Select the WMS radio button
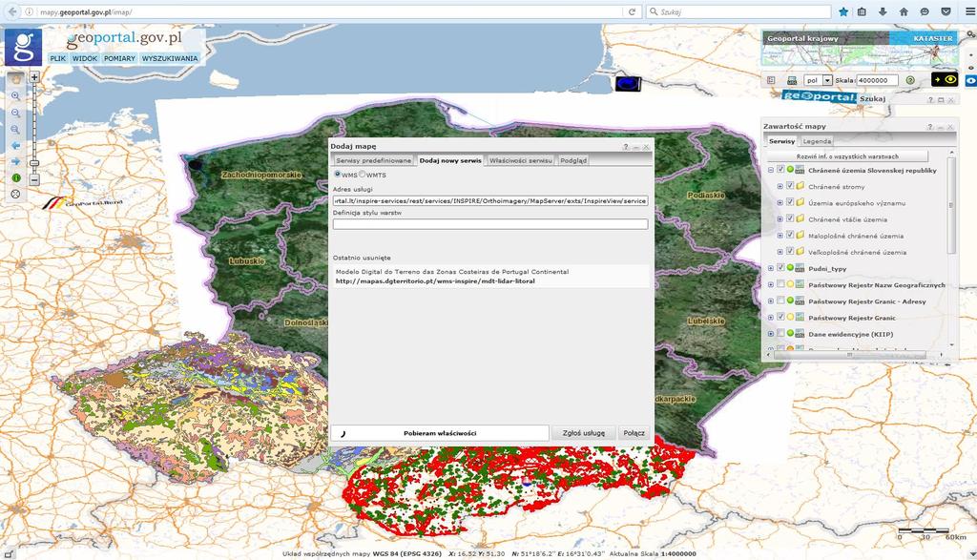Screen dimensions: 977x560 coord(338,175)
